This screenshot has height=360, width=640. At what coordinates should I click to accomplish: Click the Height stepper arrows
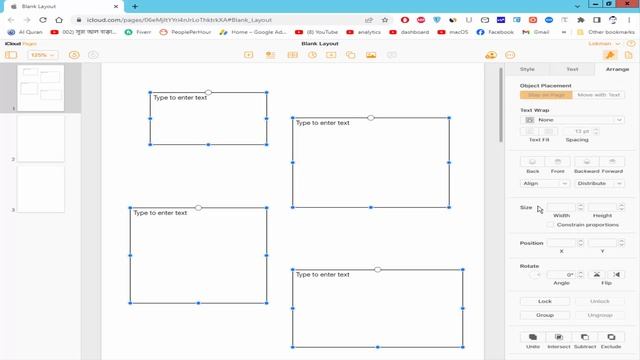(x=621, y=207)
